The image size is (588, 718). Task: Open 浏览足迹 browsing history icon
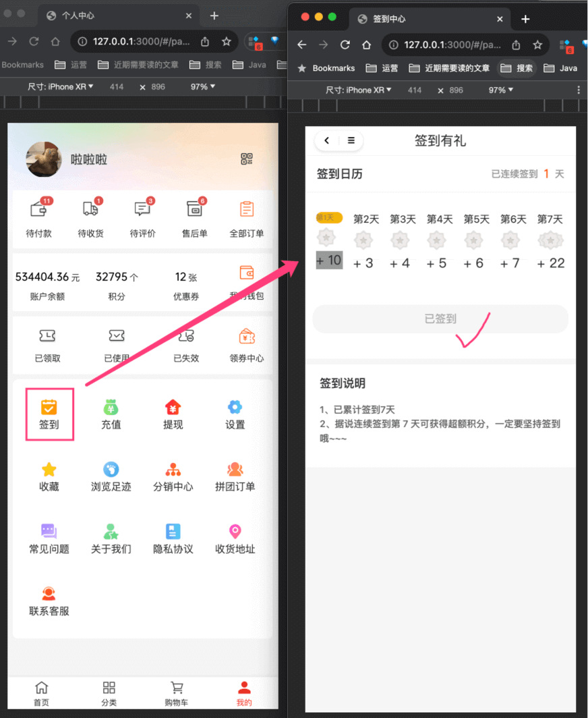point(111,470)
